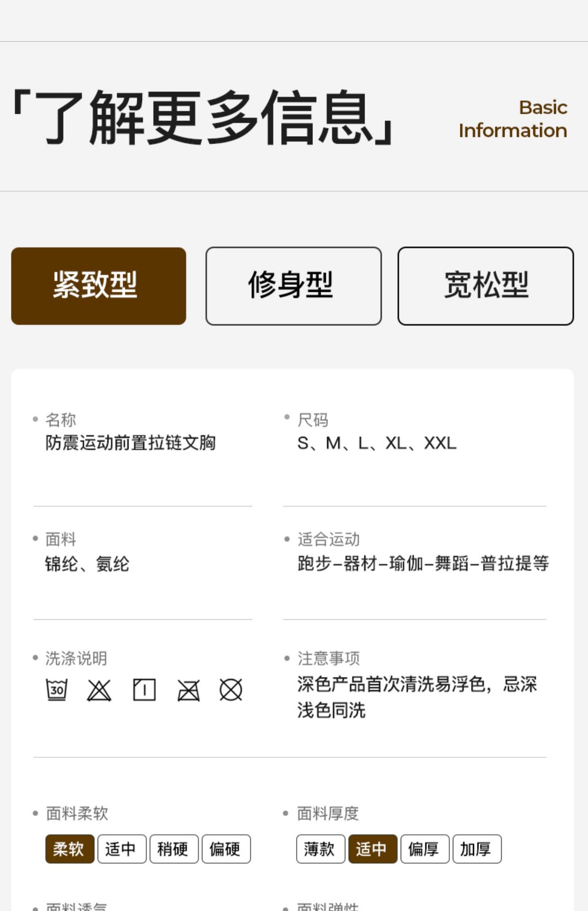This screenshot has height=911, width=588.
Task: Click the Basic Information text
Action: [513, 119]
